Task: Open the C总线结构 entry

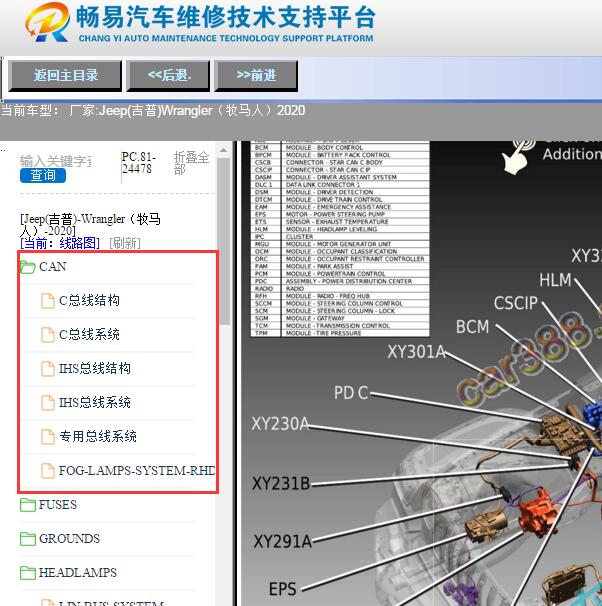Action: (x=89, y=301)
